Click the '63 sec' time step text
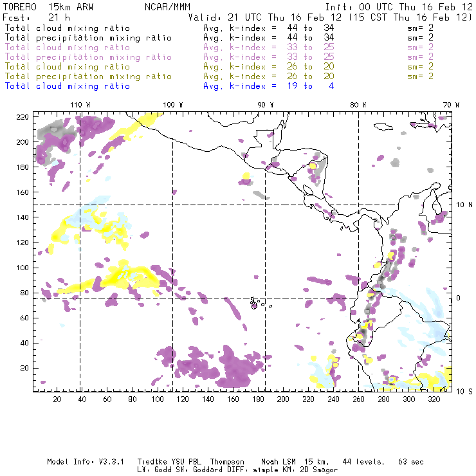Screen dimensions: 476x476 click(x=411, y=462)
